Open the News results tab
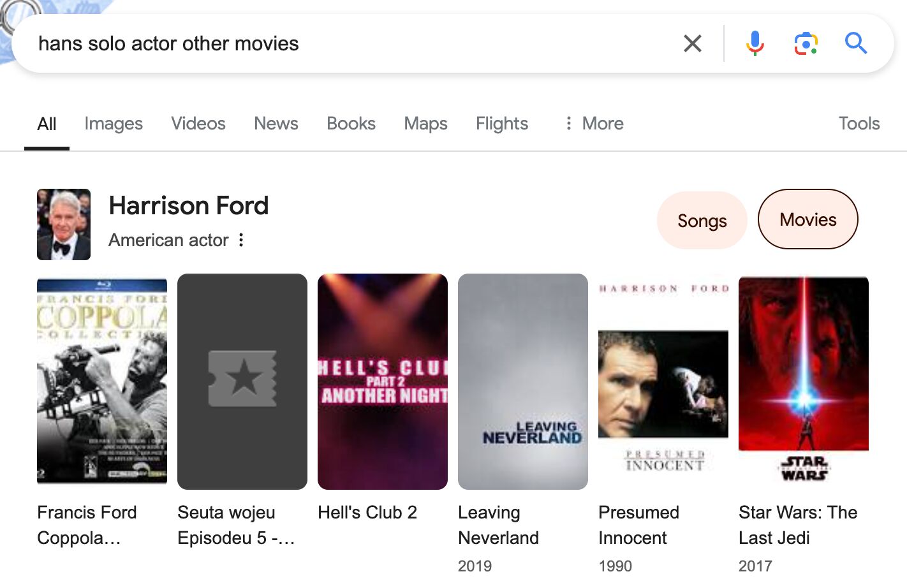 276,123
